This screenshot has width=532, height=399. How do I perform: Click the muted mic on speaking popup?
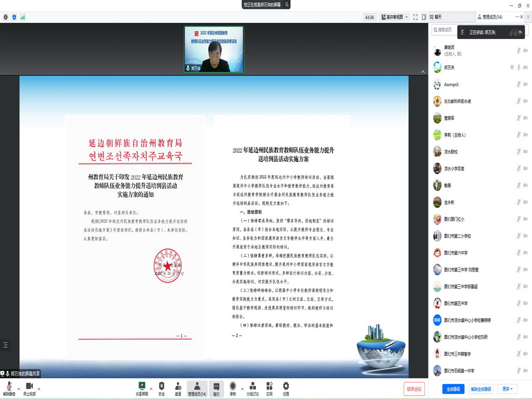(x=462, y=32)
